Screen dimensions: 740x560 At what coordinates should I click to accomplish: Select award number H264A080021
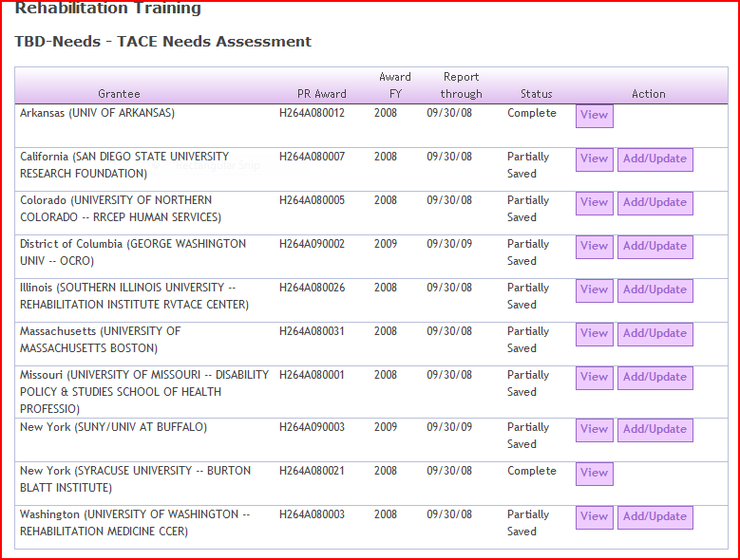(312, 471)
